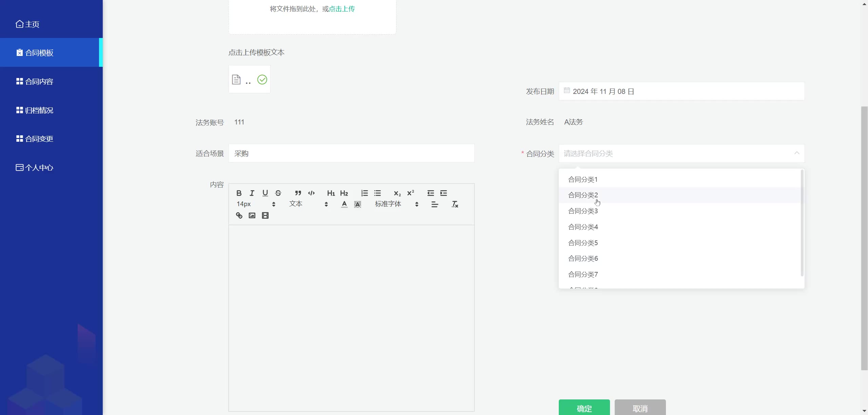This screenshot has height=415, width=868.
Task: Insert an ordered numbered list
Action: (x=364, y=193)
